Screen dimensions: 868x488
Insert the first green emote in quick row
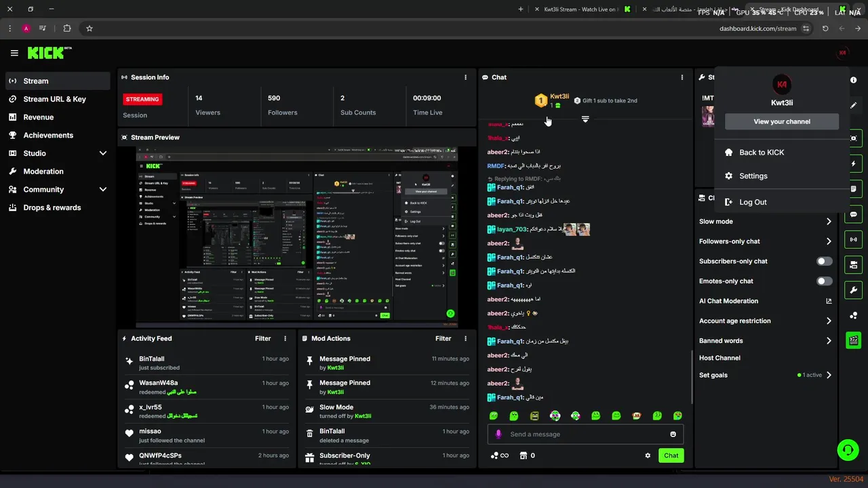(x=494, y=415)
